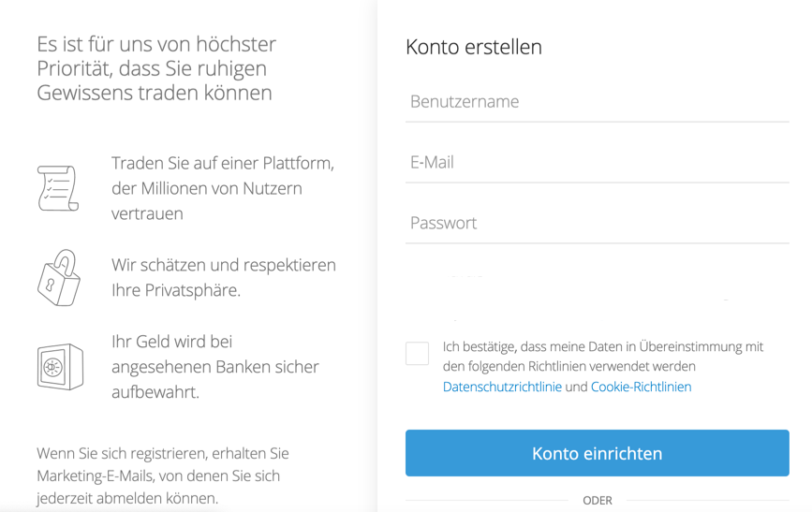Click the word 'und' between policy links
Viewport: 812px width, 512px height.
click(x=576, y=387)
